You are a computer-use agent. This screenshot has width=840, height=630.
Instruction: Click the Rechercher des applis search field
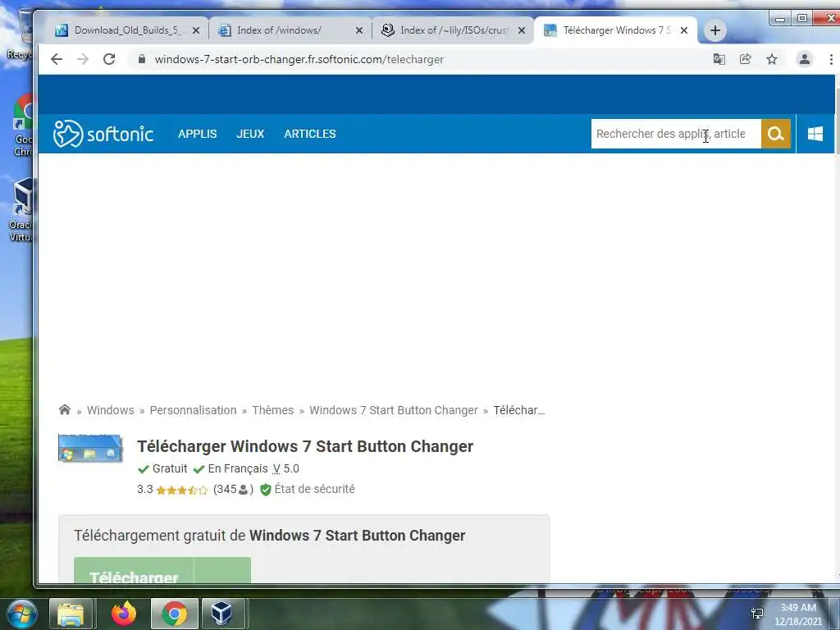pyautogui.click(x=676, y=134)
